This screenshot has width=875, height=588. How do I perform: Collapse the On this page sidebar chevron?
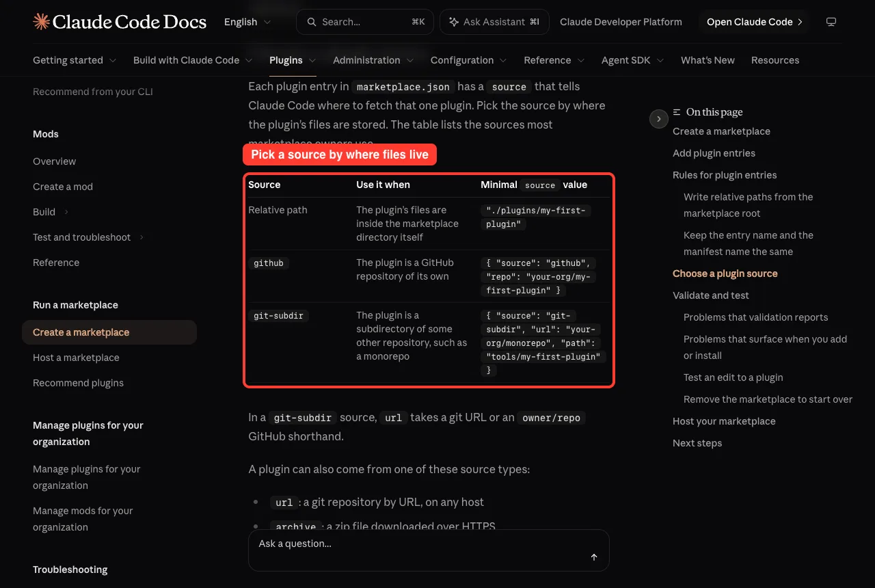coord(658,119)
